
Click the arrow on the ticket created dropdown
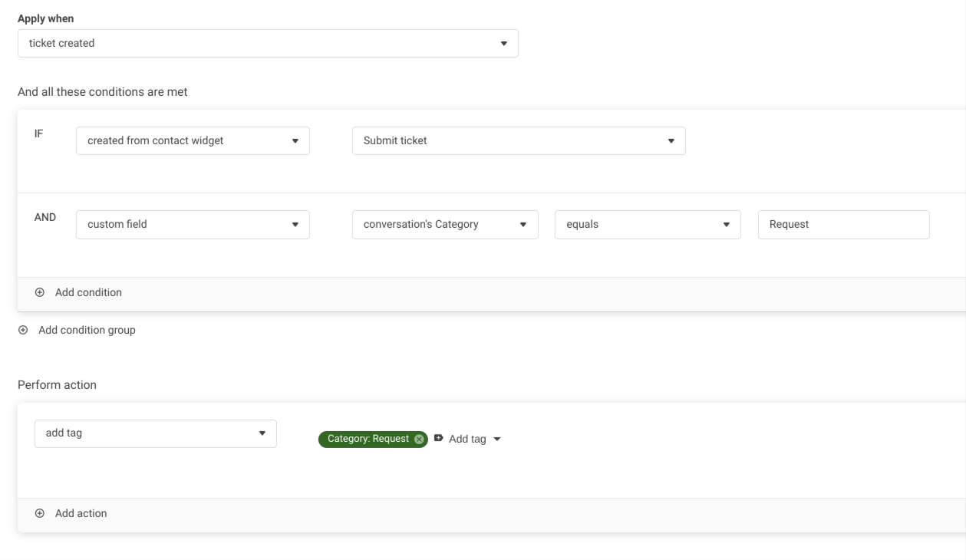click(x=503, y=44)
